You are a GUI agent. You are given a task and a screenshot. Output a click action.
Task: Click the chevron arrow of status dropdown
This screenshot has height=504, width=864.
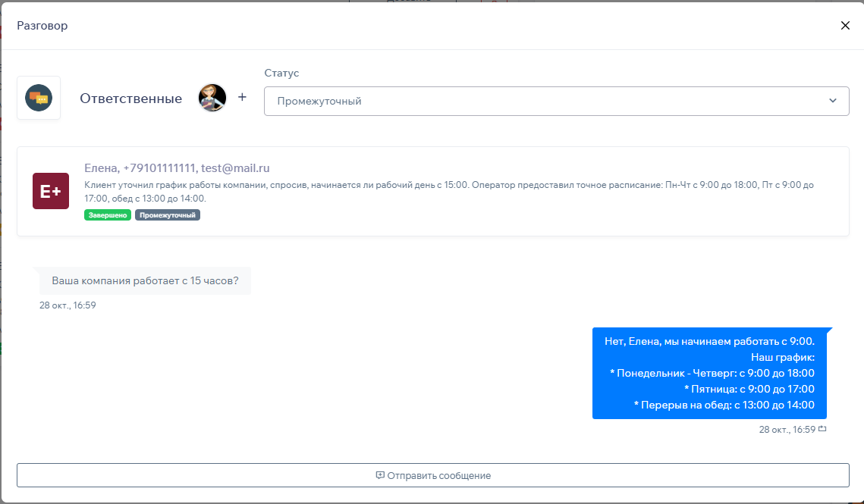(x=833, y=101)
